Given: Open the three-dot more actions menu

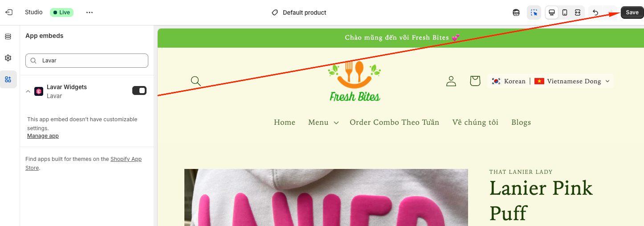Looking at the screenshot, I should (90, 12).
